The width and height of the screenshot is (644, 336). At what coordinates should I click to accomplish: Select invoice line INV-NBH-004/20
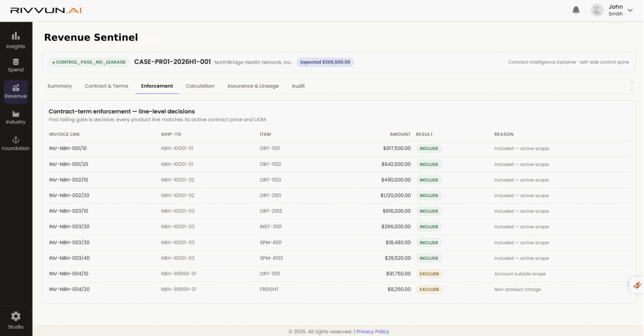pos(69,289)
